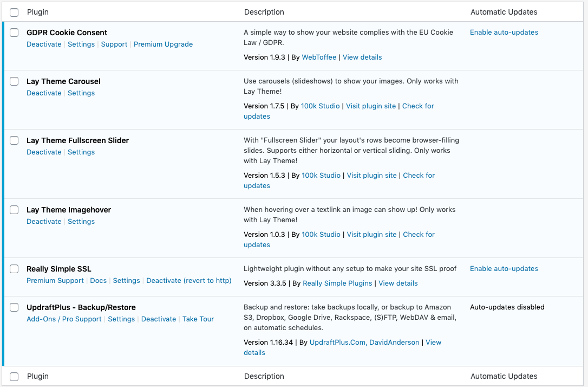Tick the GDPR Cookie Consent checkbox

pos(14,33)
